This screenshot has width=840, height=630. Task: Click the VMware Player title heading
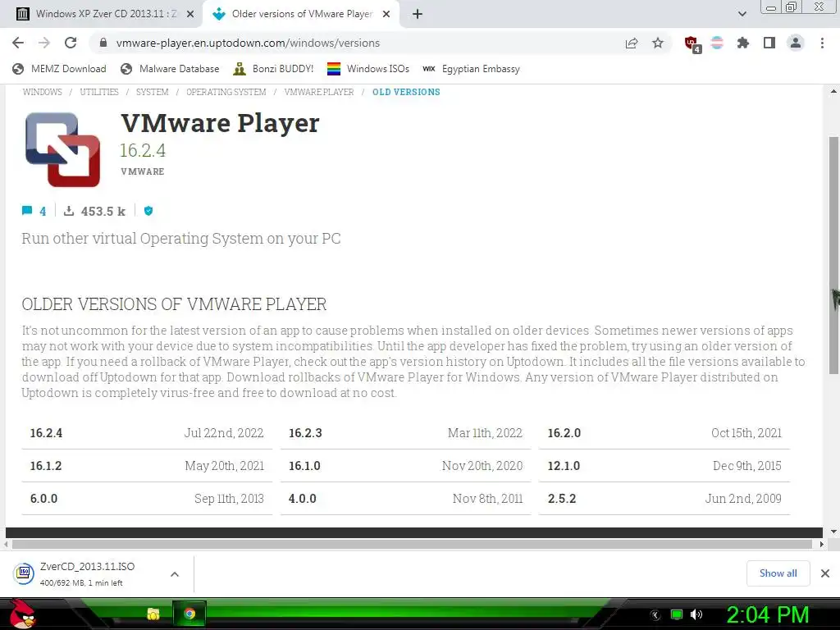point(220,123)
